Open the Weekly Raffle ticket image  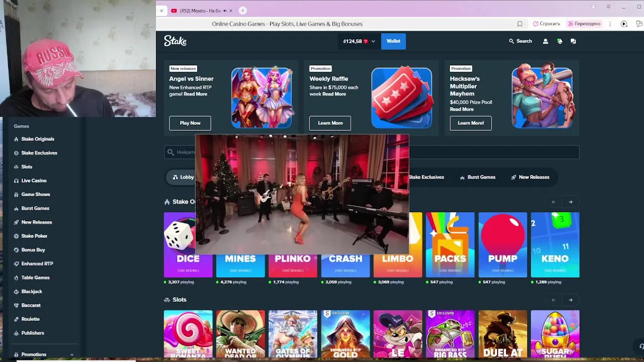401,98
